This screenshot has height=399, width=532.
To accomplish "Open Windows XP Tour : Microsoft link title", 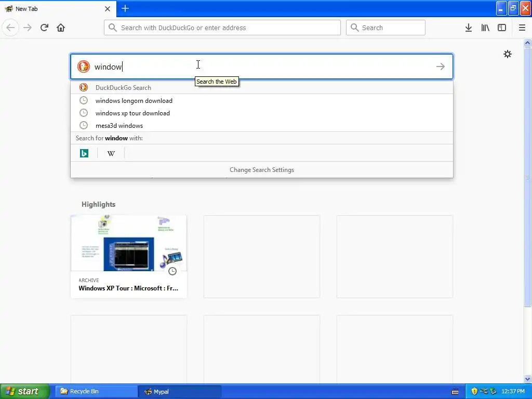I will [x=128, y=288].
